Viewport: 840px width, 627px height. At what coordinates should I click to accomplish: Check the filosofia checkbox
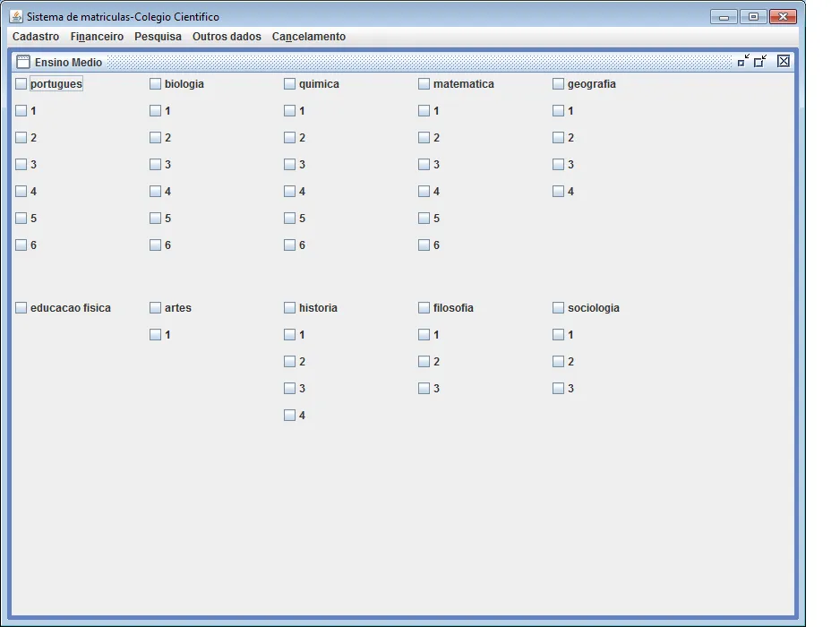click(x=424, y=307)
